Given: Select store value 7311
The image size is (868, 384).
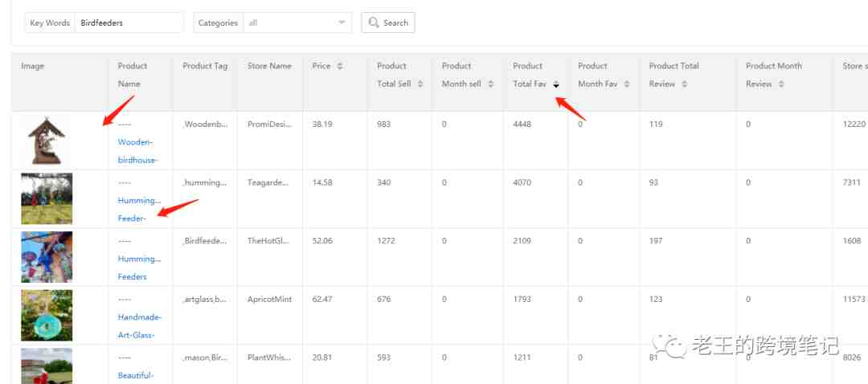Looking at the screenshot, I should pyautogui.click(x=852, y=182).
